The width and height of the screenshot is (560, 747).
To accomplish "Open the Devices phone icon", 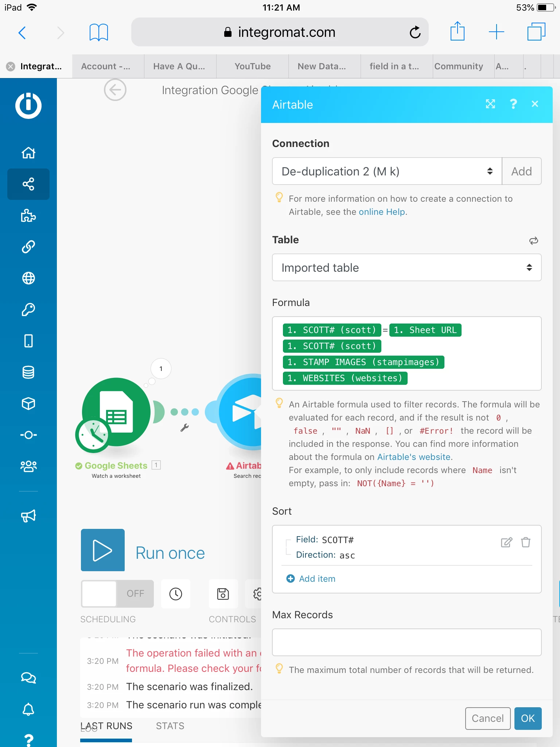I will 28,341.
